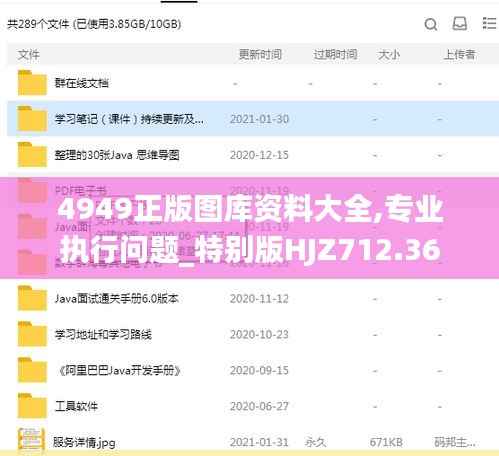Screen dimensions: 499x456
Task: Open the 服务详情.jpg image thumbnail
Action: 31,439
